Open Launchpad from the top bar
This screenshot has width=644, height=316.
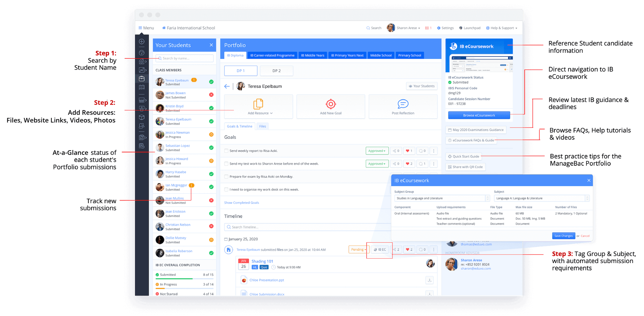pos(470,28)
